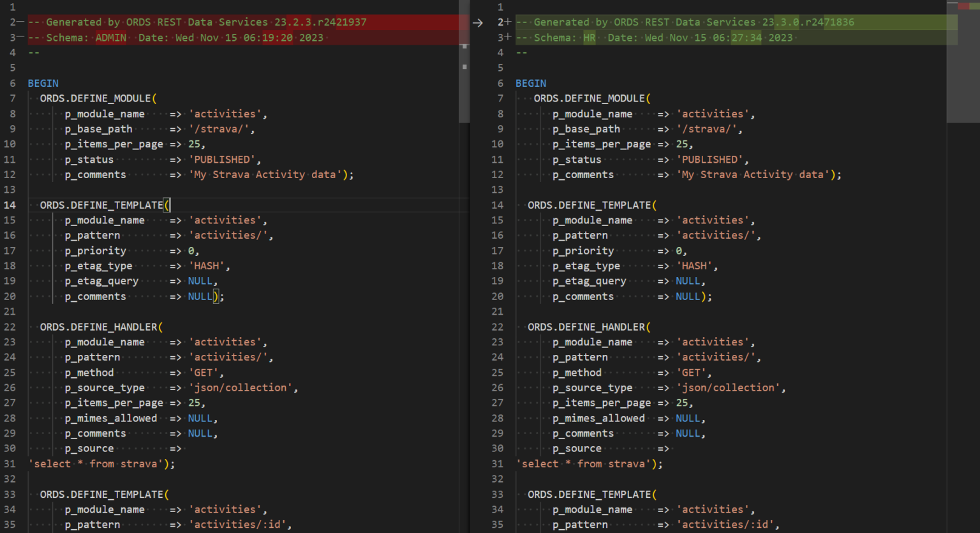Click the minus indicator beside left pane line 2
Image resolution: width=980 pixels, height=533 pixels.
tap(20, 22)
